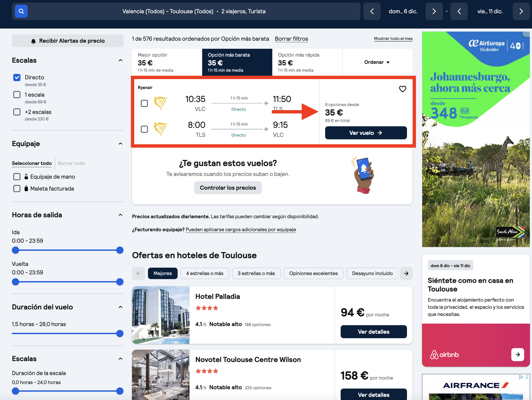Click the Borrar filtros link
Viewport: 532px width, 400px height.
click(x=291, y=39)
